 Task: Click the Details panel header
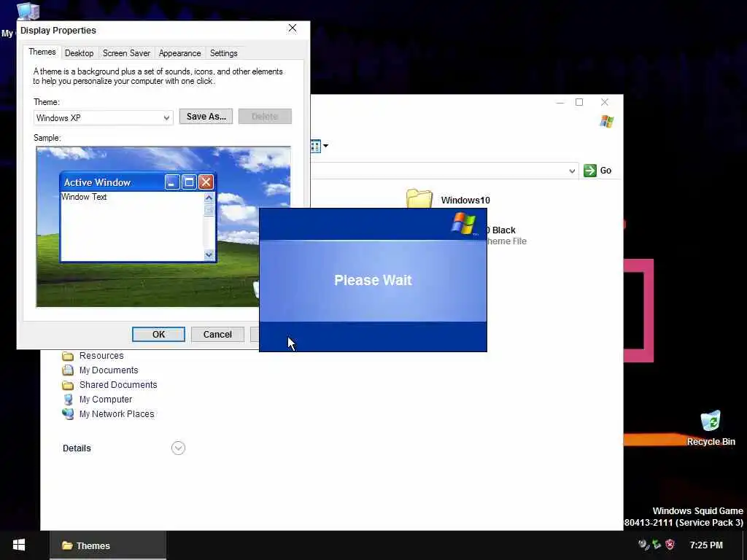pyautogui.click(x=77, y=448)
